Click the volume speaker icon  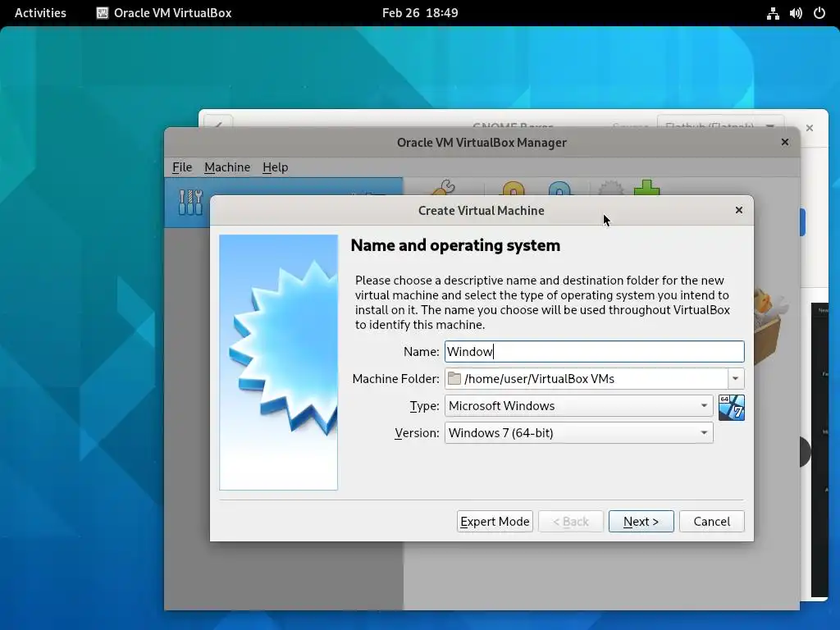[796, 13]
